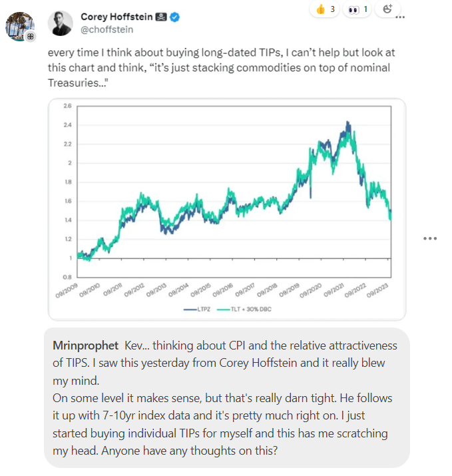Viewport: 452px width, 476px height.
Task: Click the TLT + 30% DBC legend entry
Action: (x=244, y=309)
